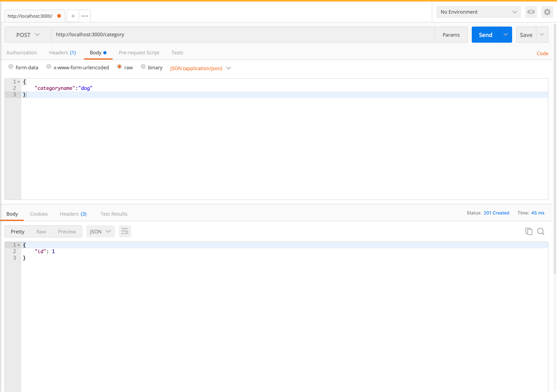
Task: Select the binary body radio button
Action: pyautogui.click(x=143, y=67)
